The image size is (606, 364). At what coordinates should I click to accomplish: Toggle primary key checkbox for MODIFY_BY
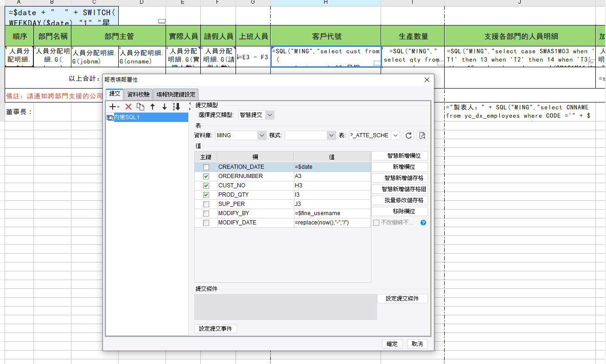point(206,213)
